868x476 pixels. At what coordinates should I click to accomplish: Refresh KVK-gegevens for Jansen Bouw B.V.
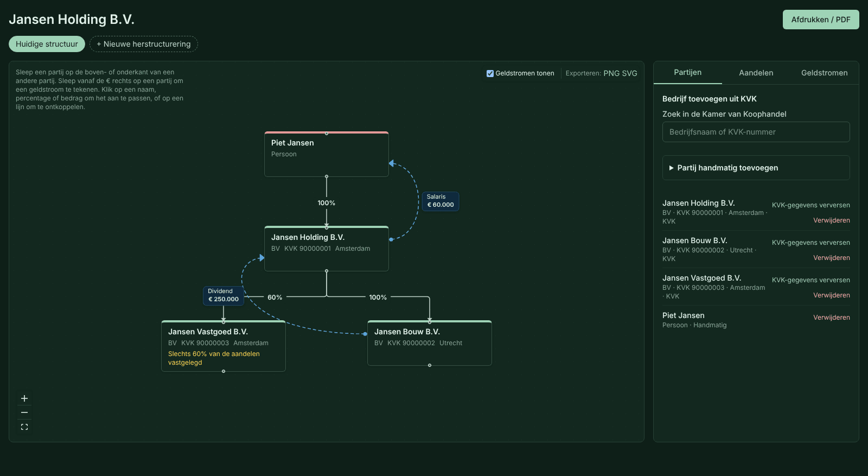811,243
